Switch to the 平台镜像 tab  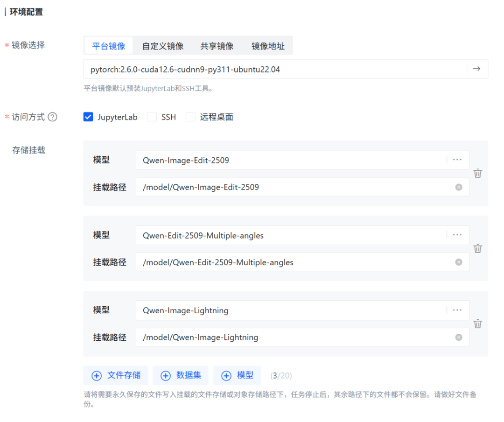(109, 46)
